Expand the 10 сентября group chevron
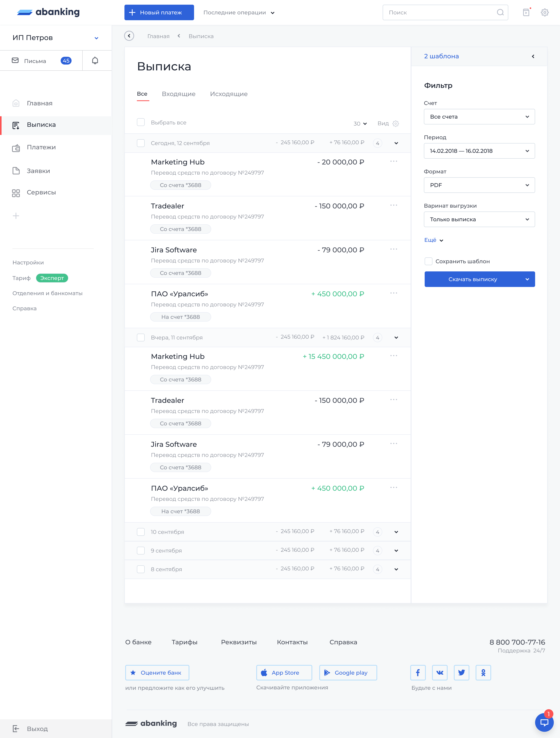 click(x=396, y=532)
